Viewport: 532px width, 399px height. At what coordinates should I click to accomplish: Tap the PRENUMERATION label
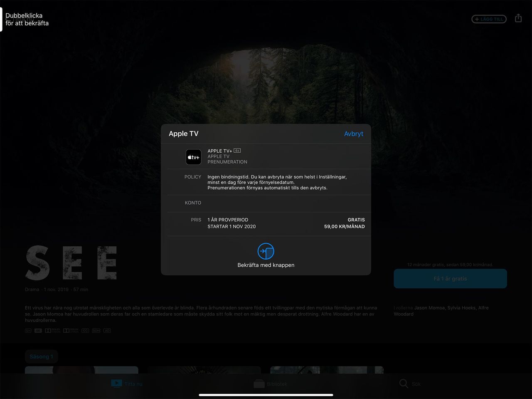point(227,162)
